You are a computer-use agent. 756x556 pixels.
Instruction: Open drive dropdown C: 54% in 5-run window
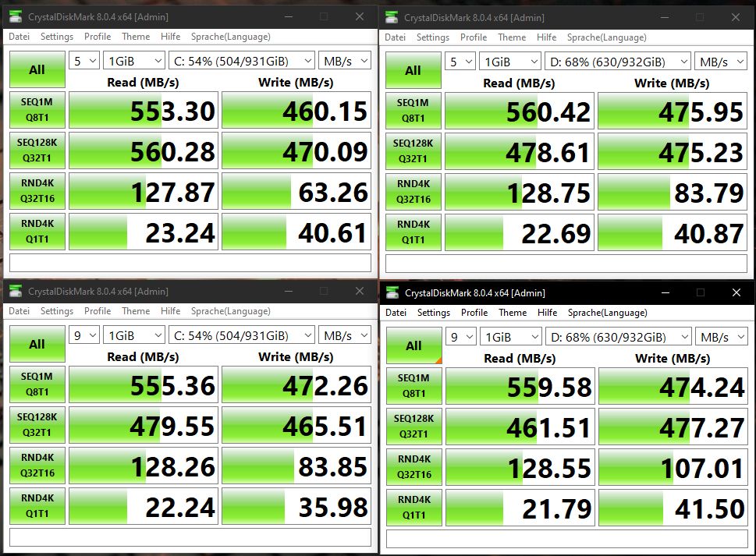pos(242,61)
